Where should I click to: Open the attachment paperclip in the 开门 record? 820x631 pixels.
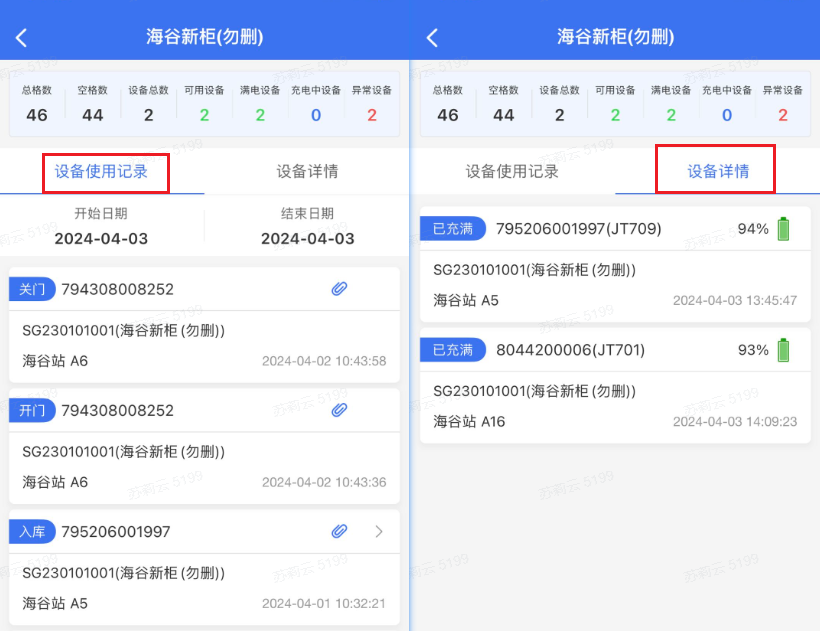point(339,410)
